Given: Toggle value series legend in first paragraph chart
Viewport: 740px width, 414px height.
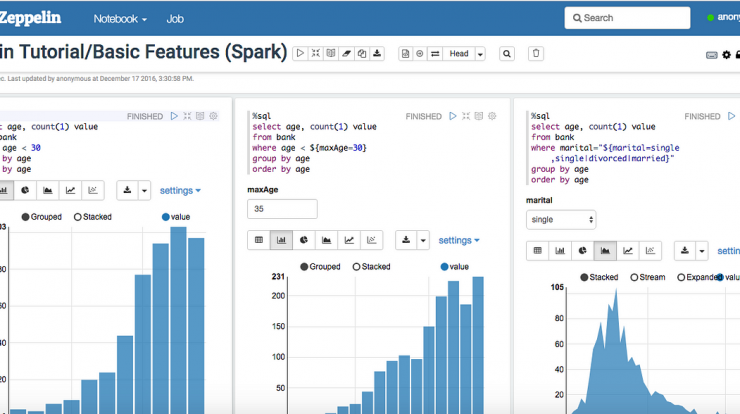Looking at the screenshot, I should (x=176, y=217).
